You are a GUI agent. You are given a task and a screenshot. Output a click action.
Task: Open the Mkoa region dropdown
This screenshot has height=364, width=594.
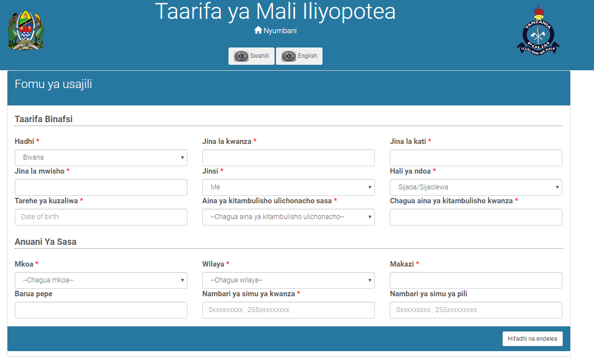coord(100,280)
